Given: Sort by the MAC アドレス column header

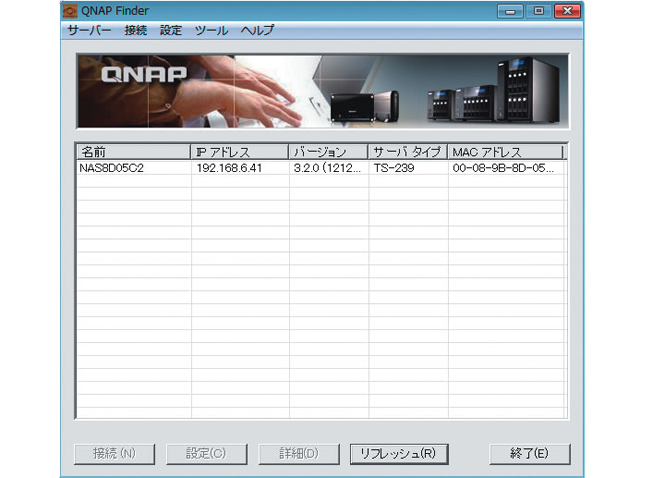Looking at the screenshot, I should pos(505,152).
